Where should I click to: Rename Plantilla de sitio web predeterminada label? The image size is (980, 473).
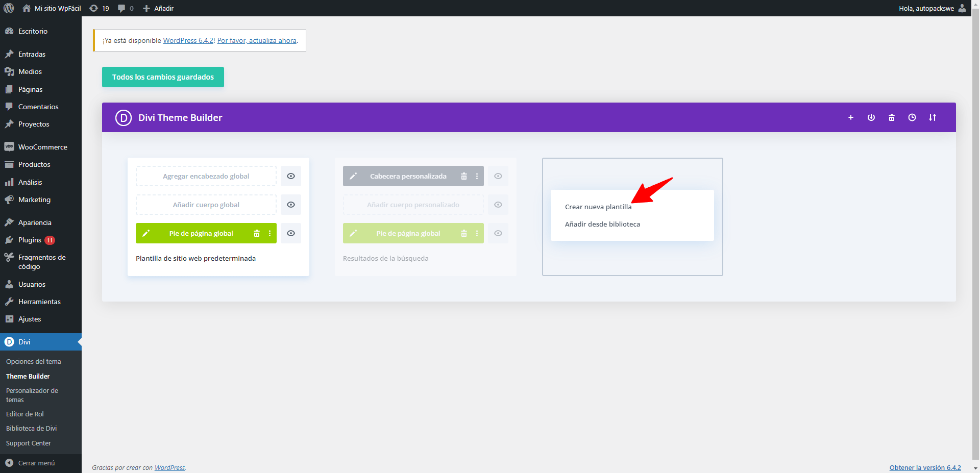(196, 258)
